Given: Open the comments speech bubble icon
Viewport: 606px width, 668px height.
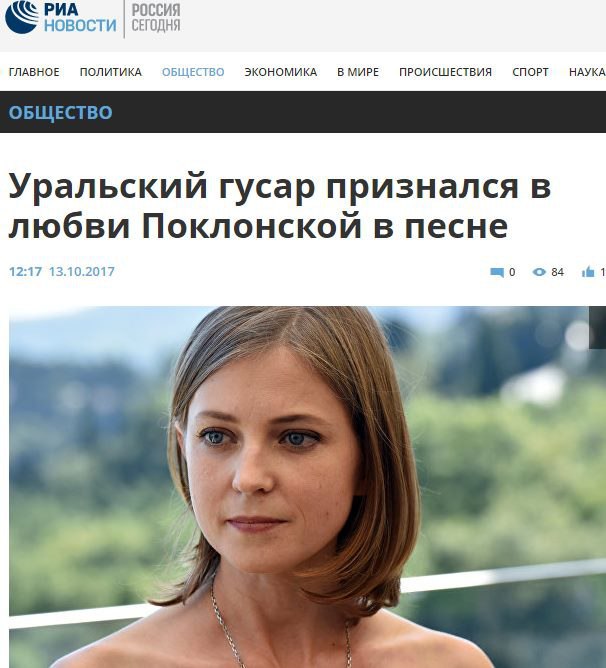Looking at the screenshot, I should [x=497, y=272].
